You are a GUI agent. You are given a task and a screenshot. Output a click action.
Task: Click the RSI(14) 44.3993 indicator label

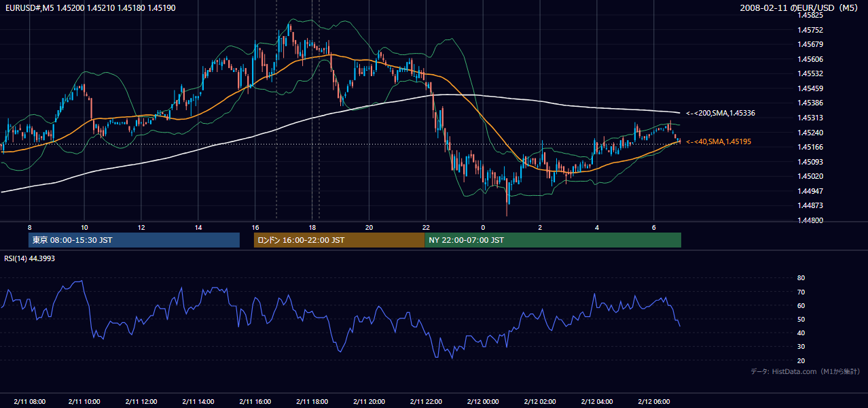point(29,258)
